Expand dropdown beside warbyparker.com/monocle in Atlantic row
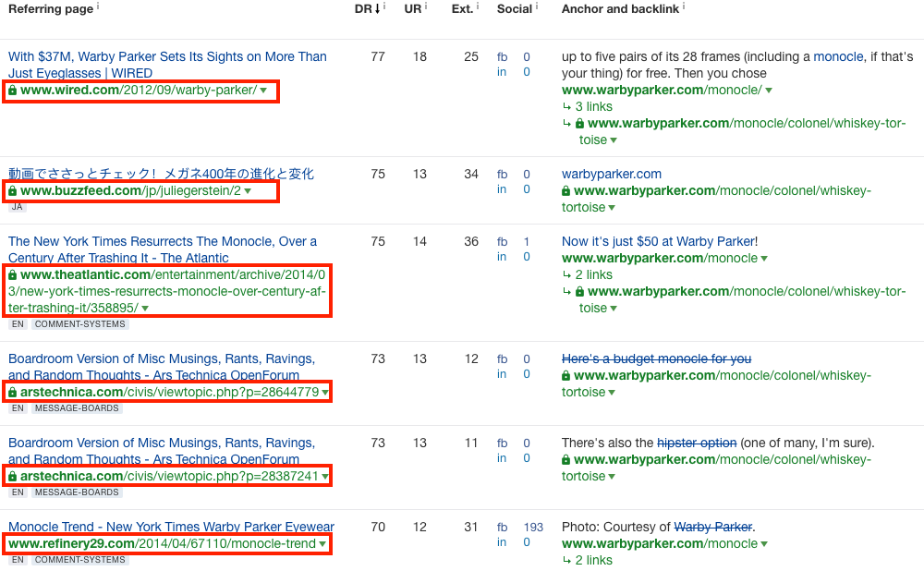 [764, 259]
